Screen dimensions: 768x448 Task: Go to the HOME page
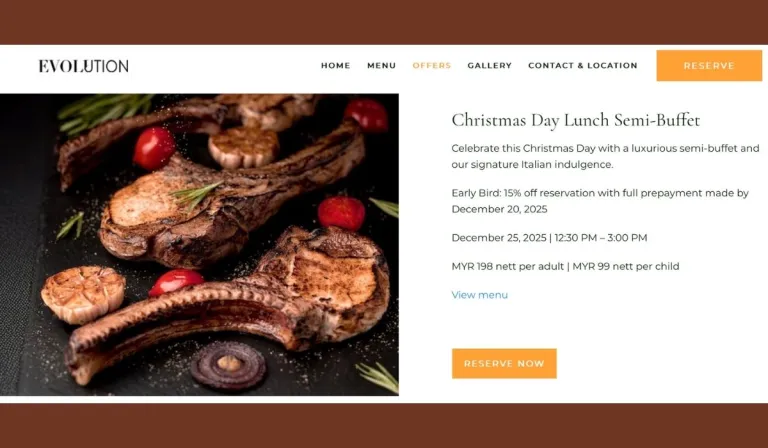click(x=336, y=66)
